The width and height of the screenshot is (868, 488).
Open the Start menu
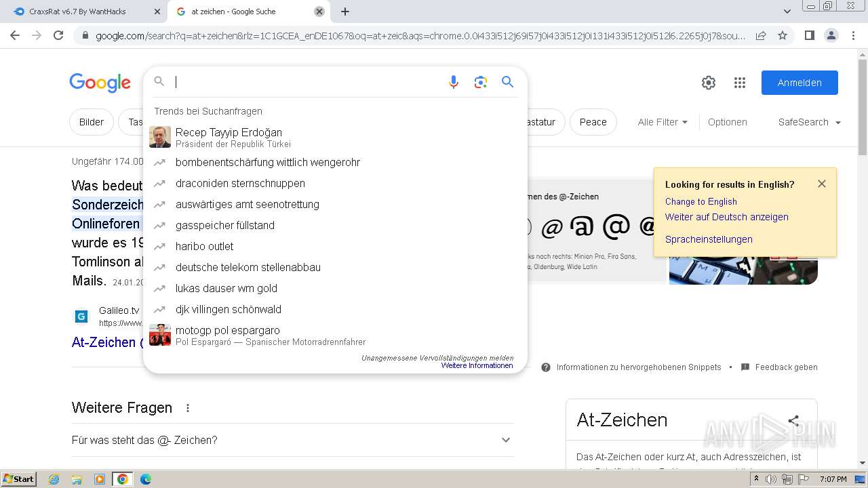18,479
